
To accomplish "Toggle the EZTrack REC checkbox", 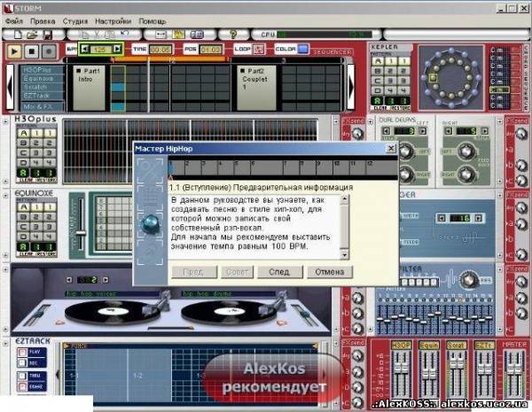I will click(x=22, y=363).
